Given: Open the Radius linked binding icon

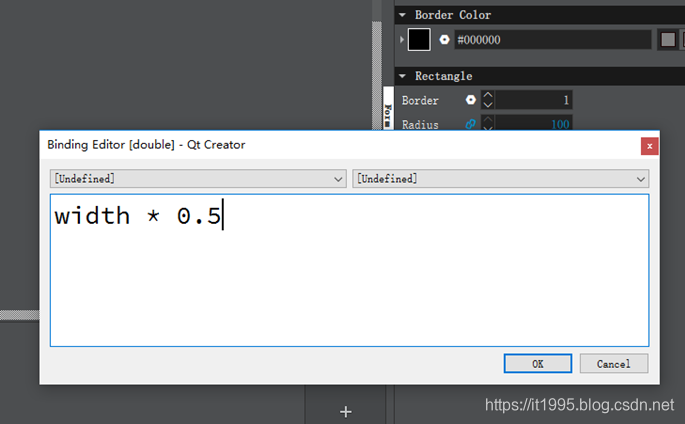Looking at the screenshot, I should [x=471, y=124].
